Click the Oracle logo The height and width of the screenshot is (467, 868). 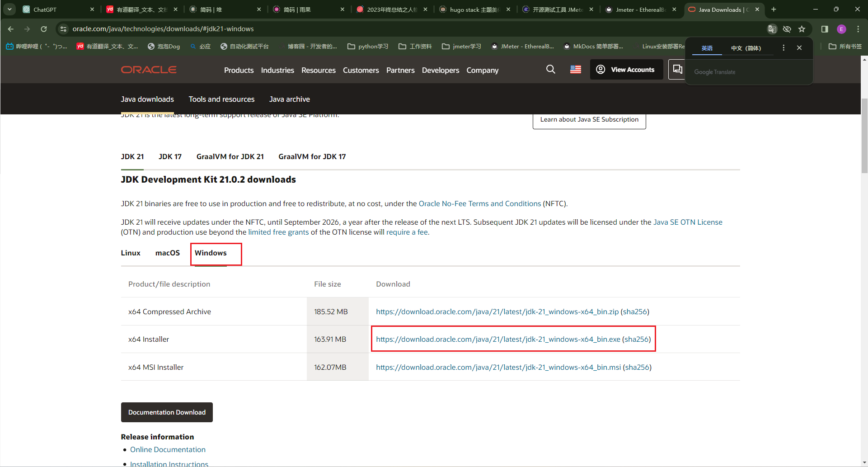(149, 70)
